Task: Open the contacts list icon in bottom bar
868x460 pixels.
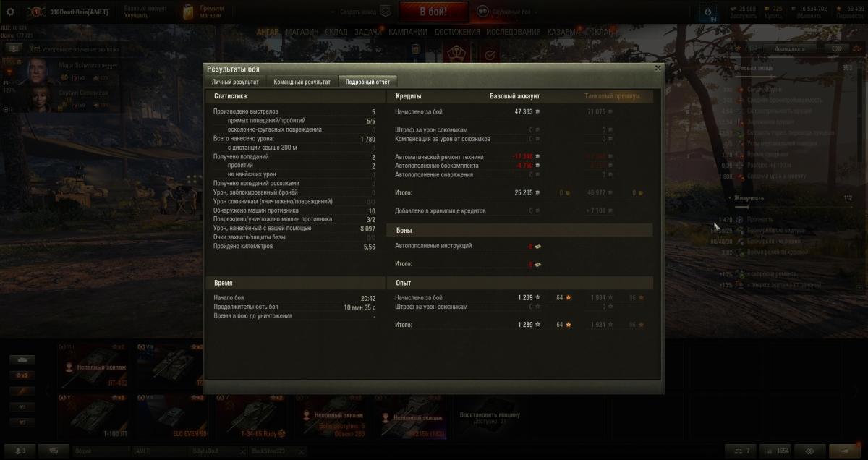Action: tap(20, 451)
